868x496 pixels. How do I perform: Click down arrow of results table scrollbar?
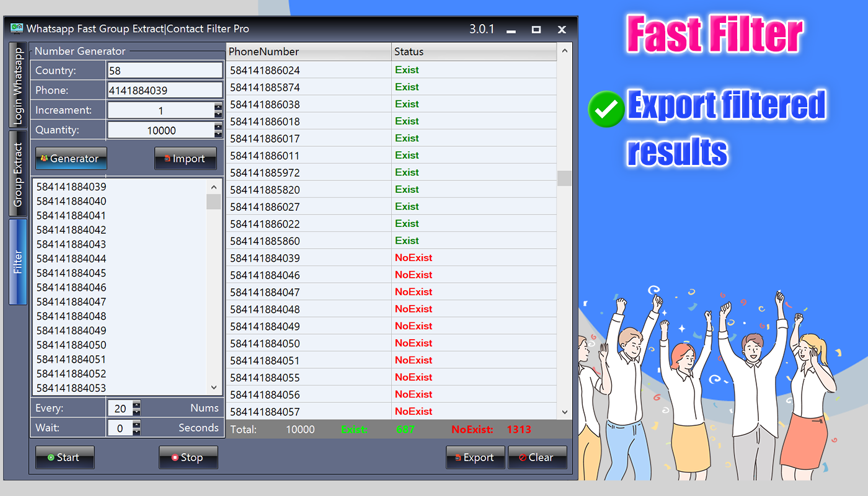(x=564, y=412)
